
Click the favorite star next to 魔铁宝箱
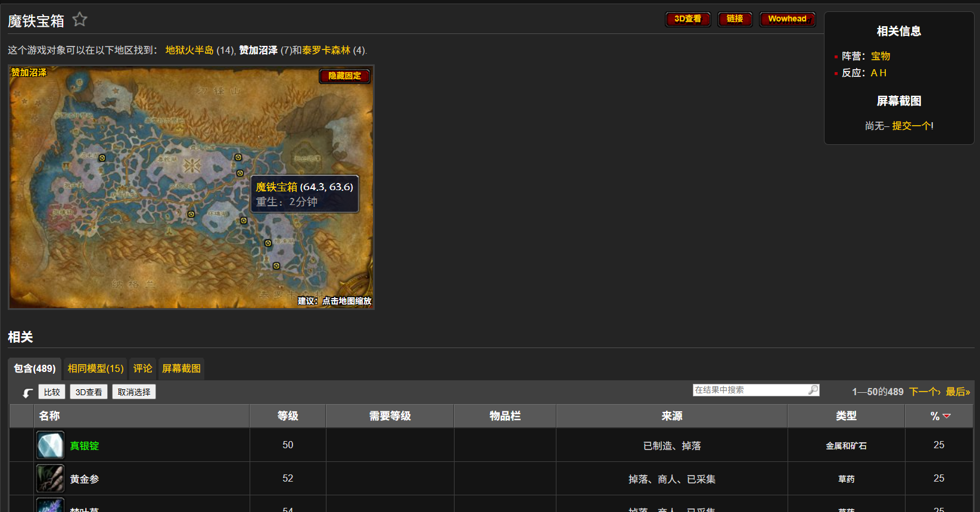80,20
